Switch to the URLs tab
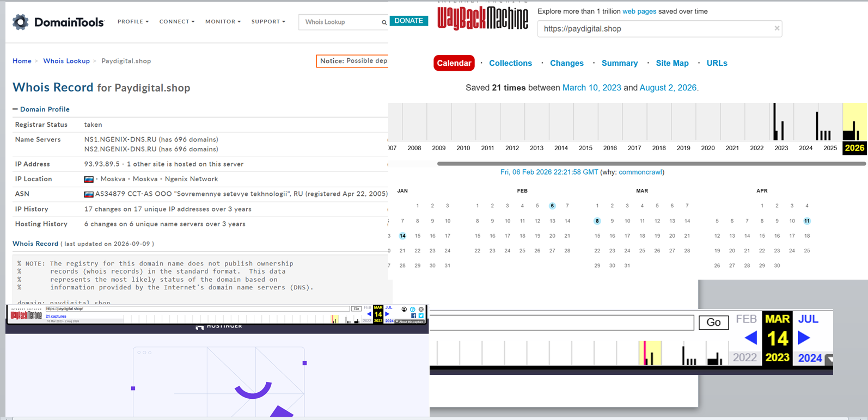The height and width of the screenshot is (420, 868). [x=717, y=63]
